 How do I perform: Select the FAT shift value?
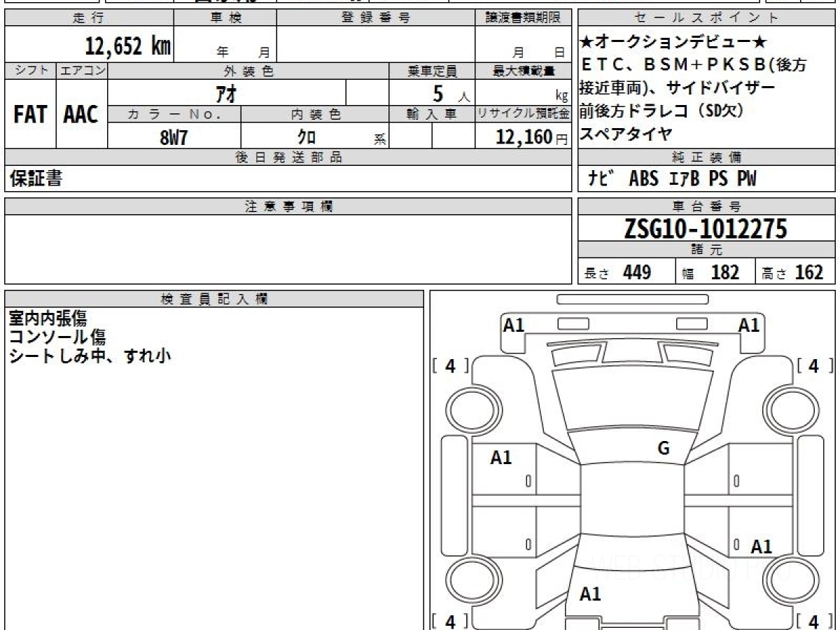pos(30,114)
